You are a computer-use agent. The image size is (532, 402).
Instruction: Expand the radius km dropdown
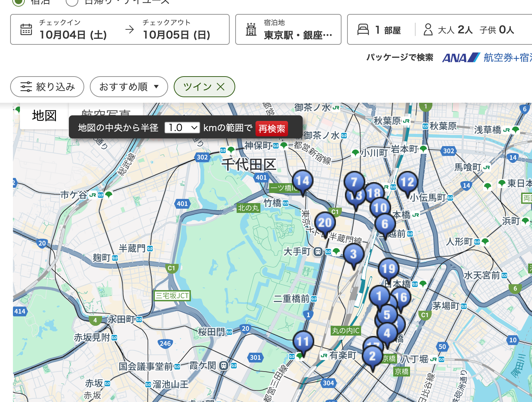(x=182, y=128)
